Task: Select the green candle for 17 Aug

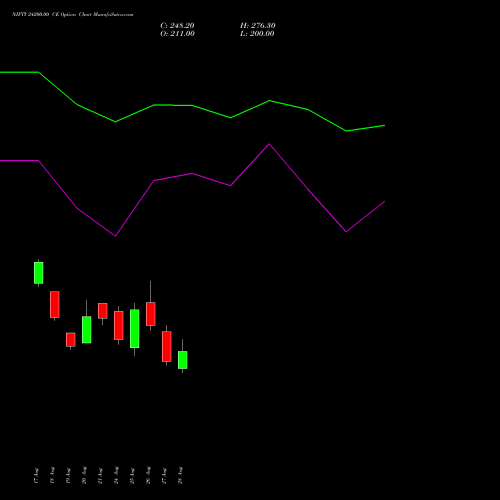Action: point(39,273)
